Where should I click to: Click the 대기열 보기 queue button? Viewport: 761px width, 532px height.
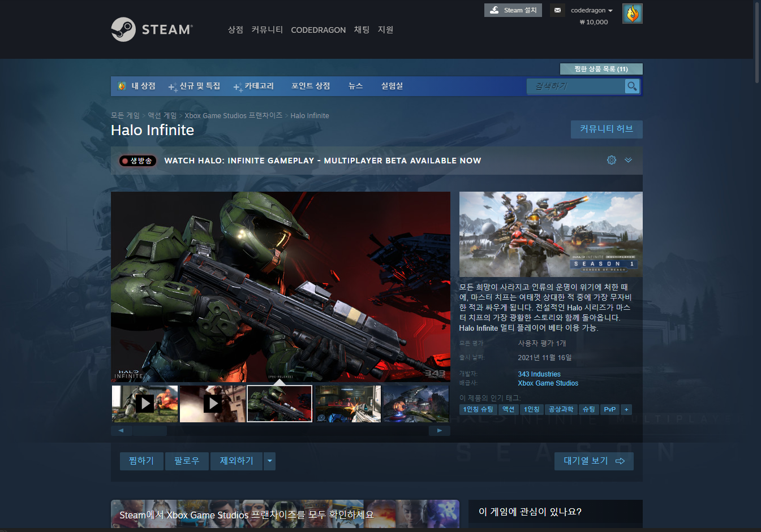(594, 461)
